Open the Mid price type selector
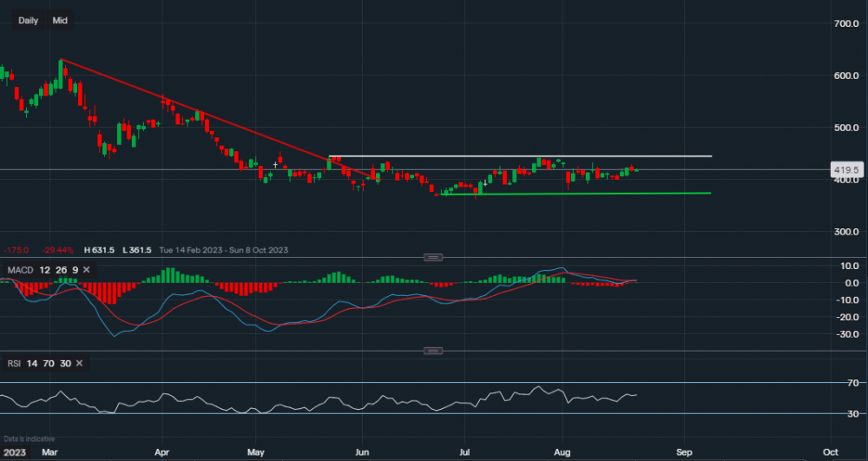This screenshot has width=868, height=461. point(60,20)
